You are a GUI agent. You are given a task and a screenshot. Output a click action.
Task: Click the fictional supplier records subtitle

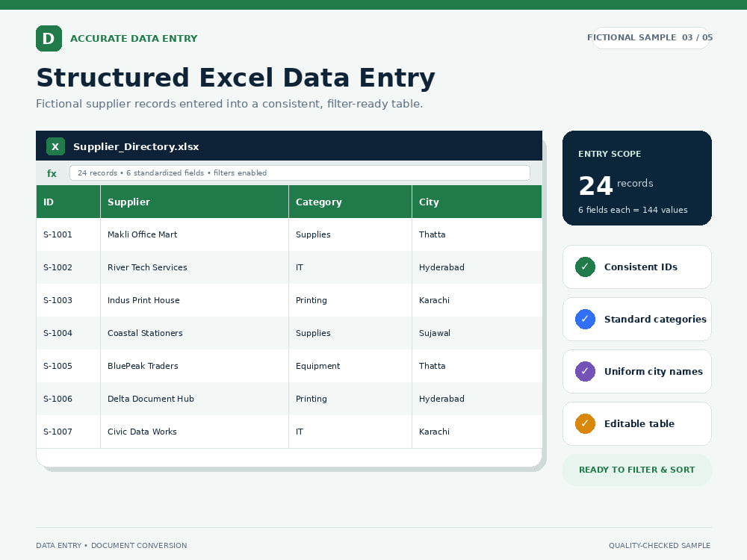229,104
